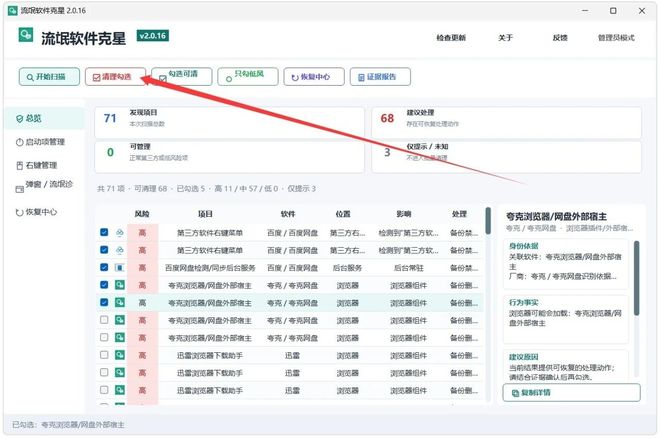Viewport: 660px width, 439px height.
Task: Click the 可管理 card showing 0
Action: pyautogui.click(x=229, y=157)
